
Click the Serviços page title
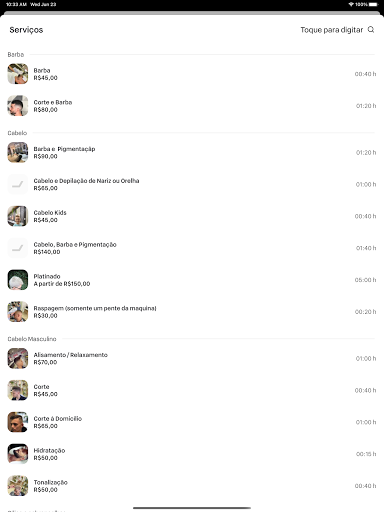pyautogui.click(x=26, y=30)
